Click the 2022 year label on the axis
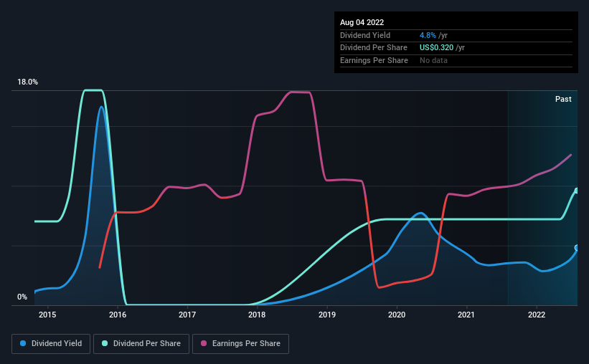The height and width of the screenshot is (364, 589). pos(537,315)
